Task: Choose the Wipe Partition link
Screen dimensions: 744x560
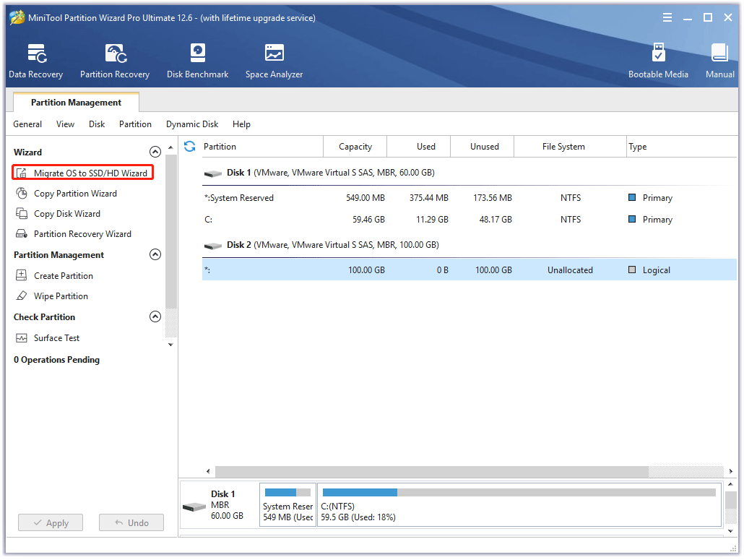Action: (61, 296)
